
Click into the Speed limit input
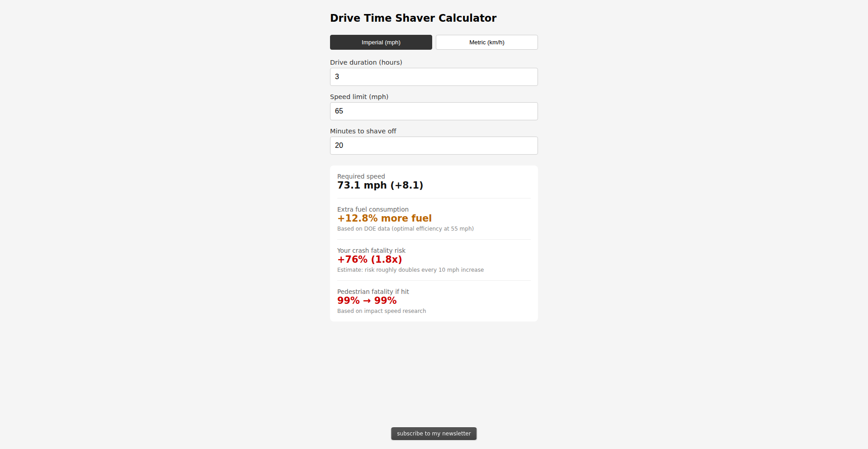pos(434,111)
